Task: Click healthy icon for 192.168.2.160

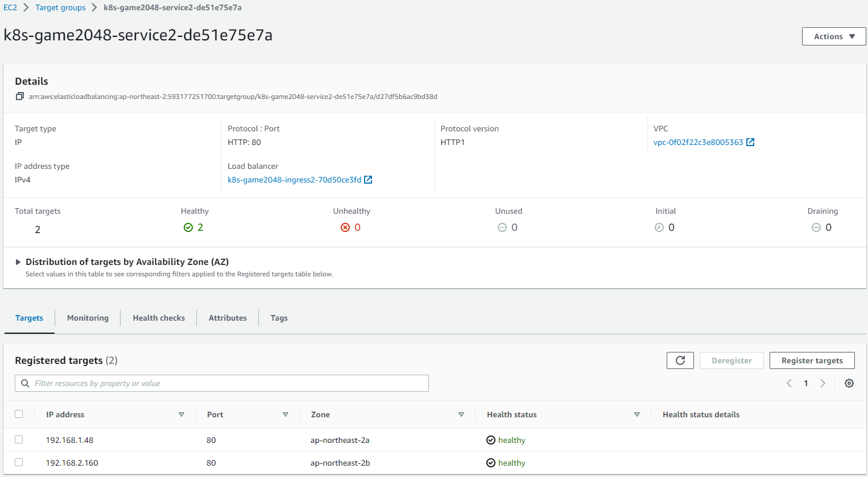Action: (x=491, y=463)
